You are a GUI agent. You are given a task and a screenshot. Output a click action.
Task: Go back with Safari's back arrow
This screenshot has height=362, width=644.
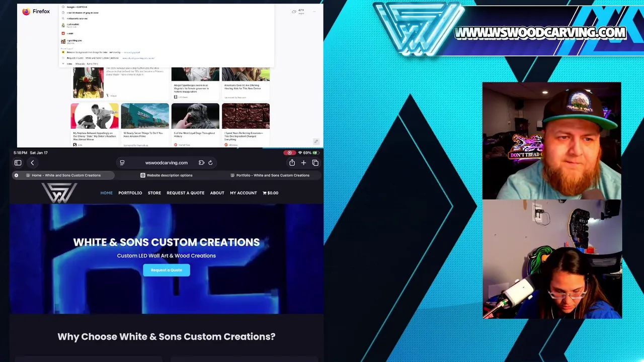32,162
